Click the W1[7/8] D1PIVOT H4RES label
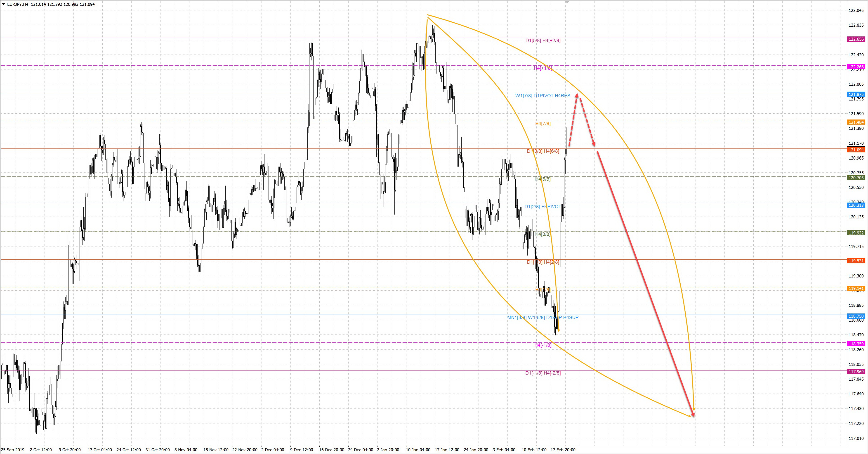The height and width of the screenshot is (454, 868). click(x=542, y=96)
